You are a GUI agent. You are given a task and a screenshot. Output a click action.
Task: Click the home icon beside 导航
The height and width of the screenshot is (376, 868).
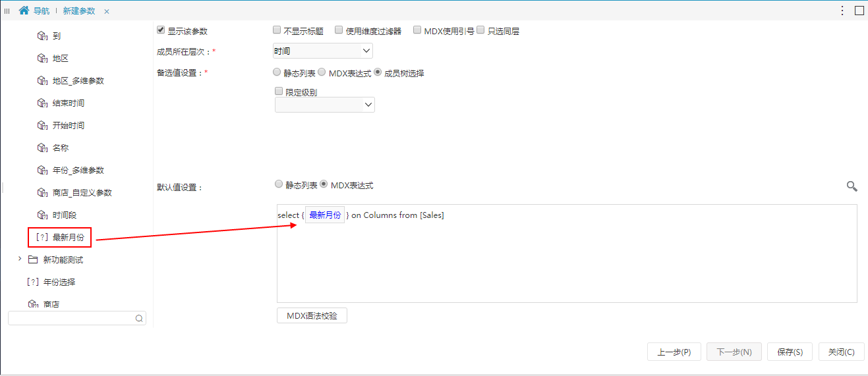tap(24, 11)
